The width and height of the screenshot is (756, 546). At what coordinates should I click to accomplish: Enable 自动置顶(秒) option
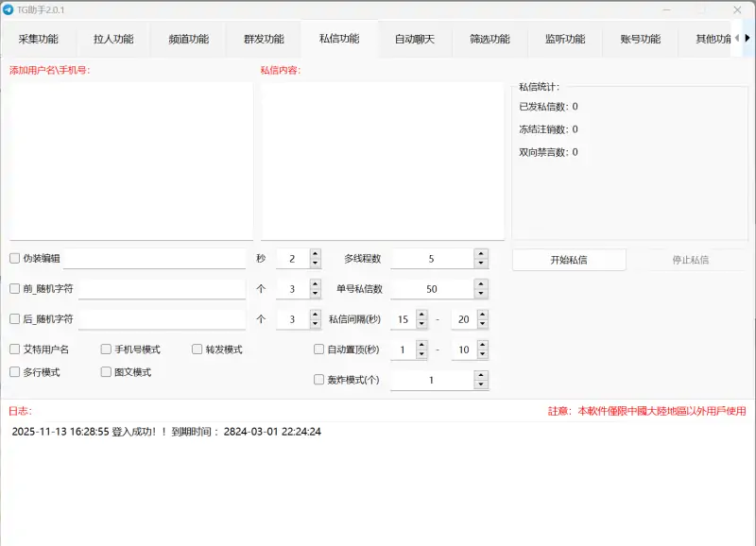coord(319,350)
